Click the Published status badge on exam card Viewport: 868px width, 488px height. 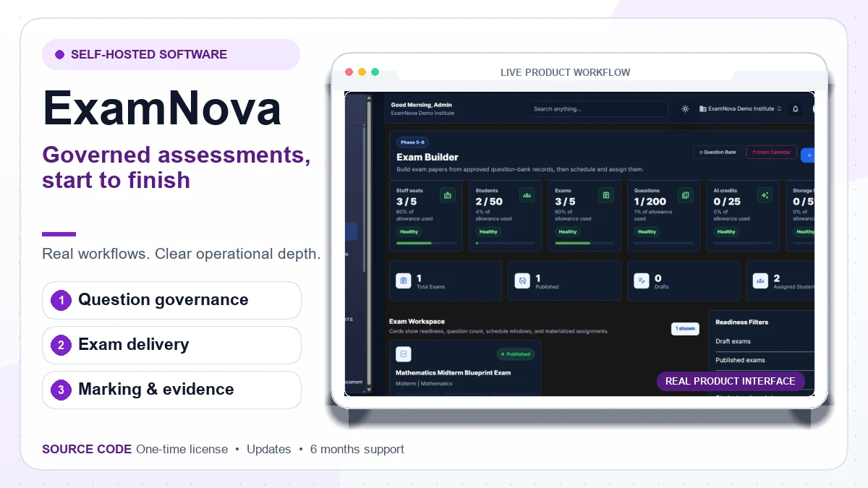pos(515,354)
